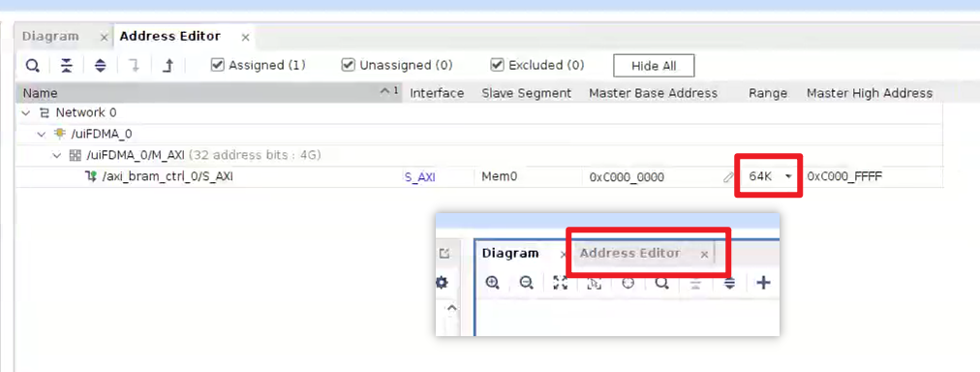Click the Range column header

[768, 93]
